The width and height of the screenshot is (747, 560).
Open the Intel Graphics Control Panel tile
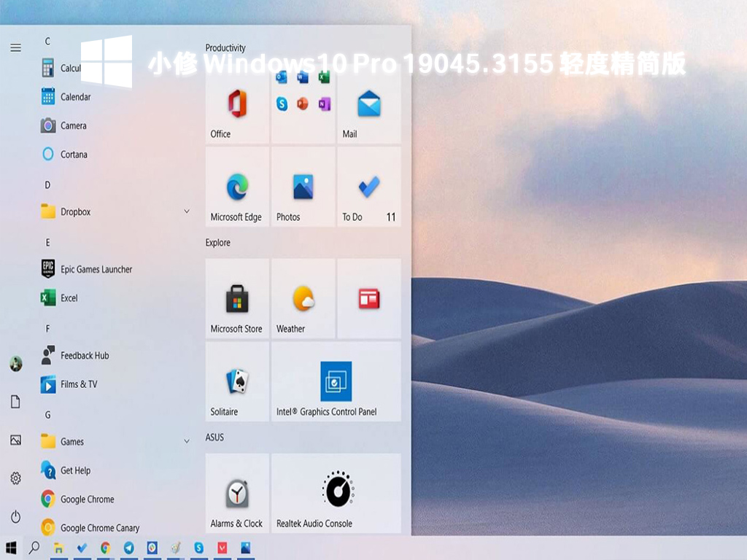pyautogui.click(x=336, y=381)
